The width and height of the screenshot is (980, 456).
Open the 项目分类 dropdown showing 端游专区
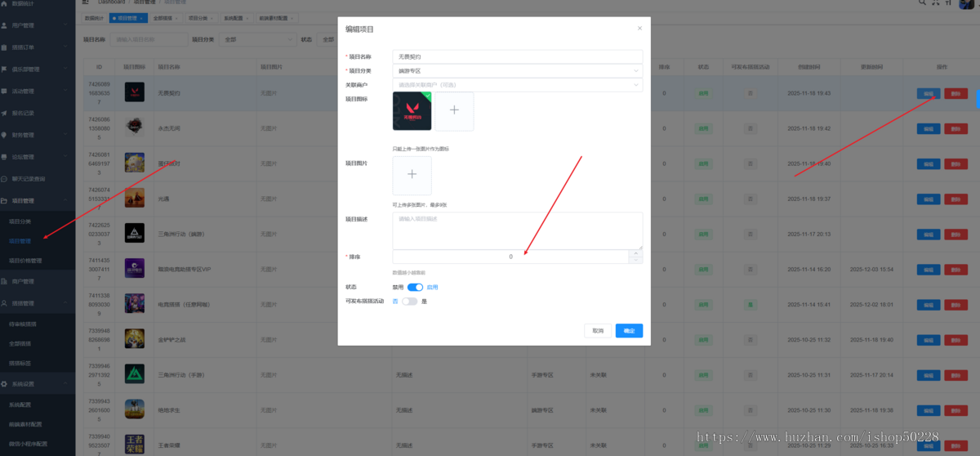click(517, 71)
